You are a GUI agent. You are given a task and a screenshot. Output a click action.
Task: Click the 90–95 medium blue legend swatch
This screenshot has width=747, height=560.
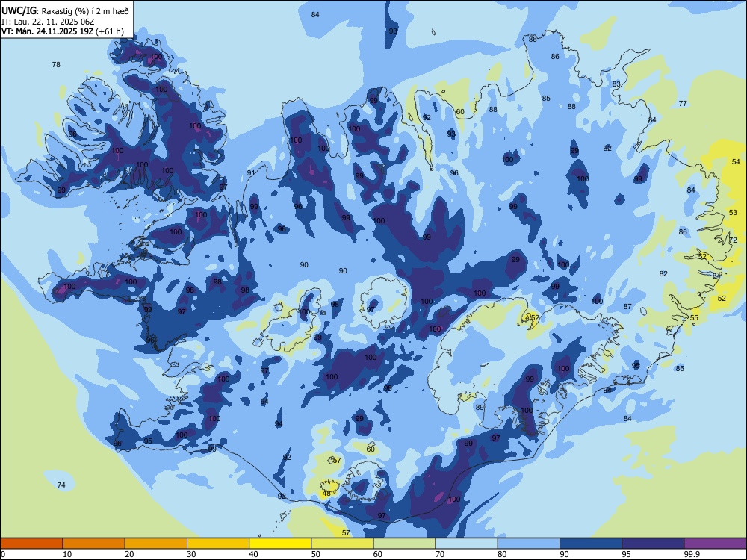point(591,544)
